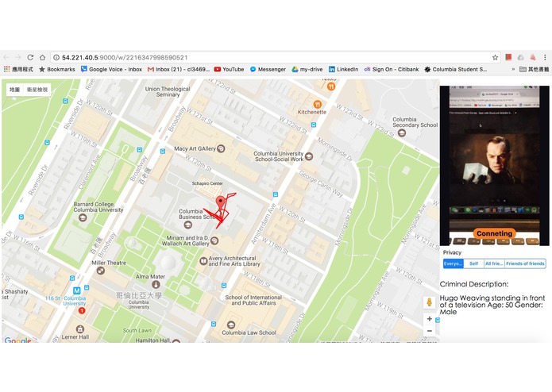Zoom in the map with plus button

tap(430, 319)
